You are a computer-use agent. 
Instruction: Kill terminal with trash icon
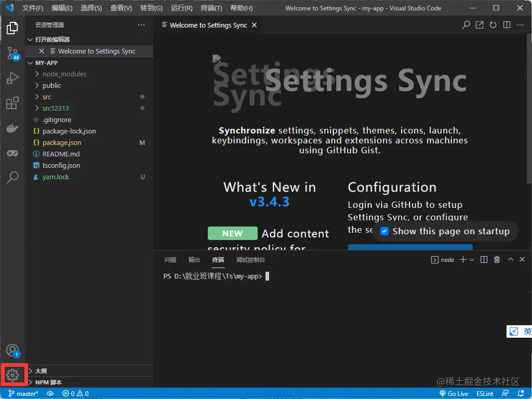click(x=497, y=260)
